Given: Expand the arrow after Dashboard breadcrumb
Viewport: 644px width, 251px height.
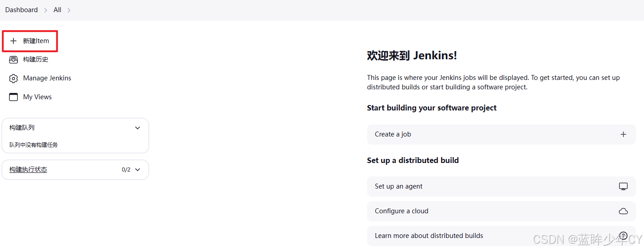Looking at the screenshot, I should [45, 10].
